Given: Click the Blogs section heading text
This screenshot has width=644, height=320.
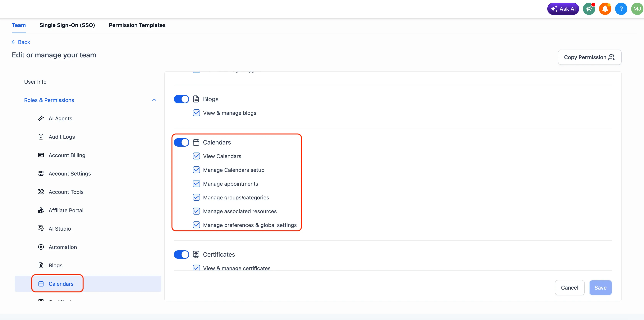Looking at the screenshot, I should click(x=210, y=99).
